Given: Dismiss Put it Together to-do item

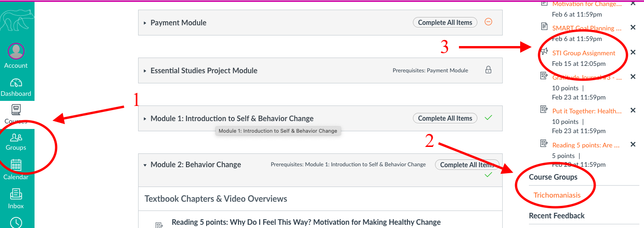Looking at the screenshot, I should [632, 111].
